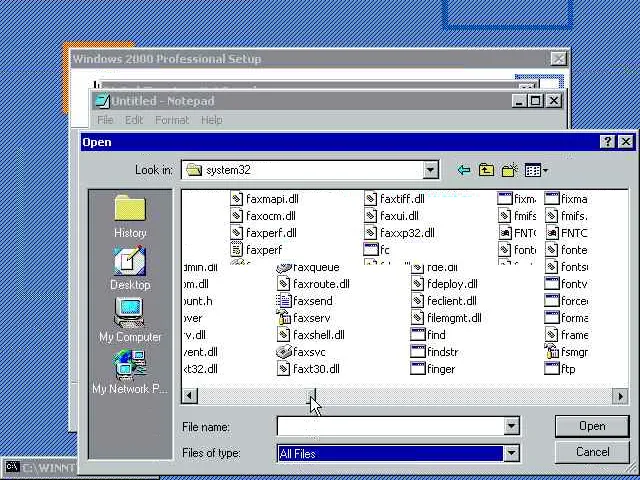Expand the Files of type dropdown

tap(511, 453)
